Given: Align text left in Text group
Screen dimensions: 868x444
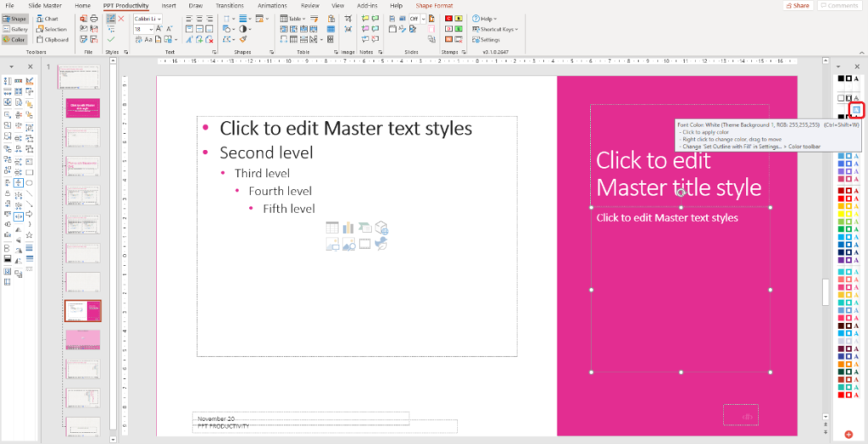Looking at the screenshot, I should click(189, 19).
